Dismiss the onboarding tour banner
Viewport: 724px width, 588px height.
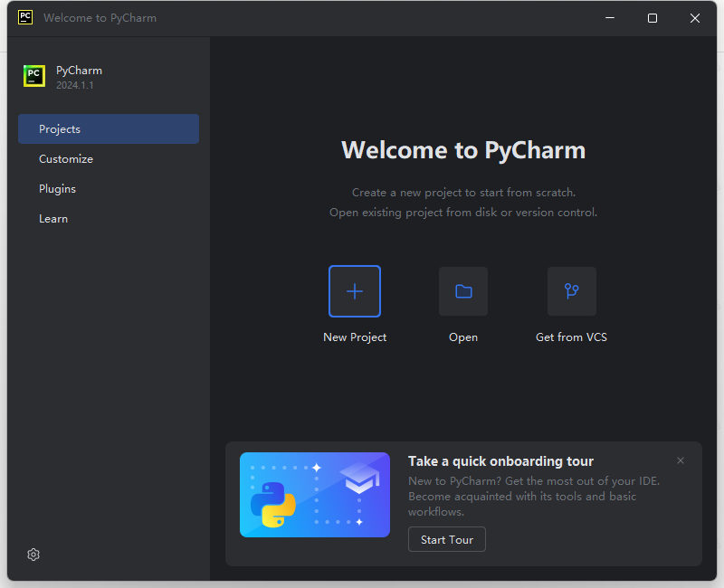pos(681,460)
